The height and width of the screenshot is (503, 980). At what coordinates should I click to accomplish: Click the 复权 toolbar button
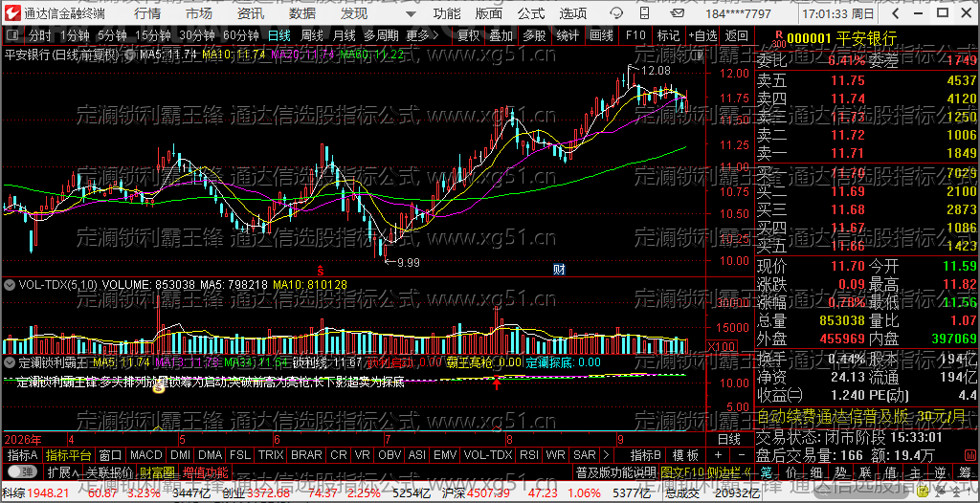[x=468, y=35]
